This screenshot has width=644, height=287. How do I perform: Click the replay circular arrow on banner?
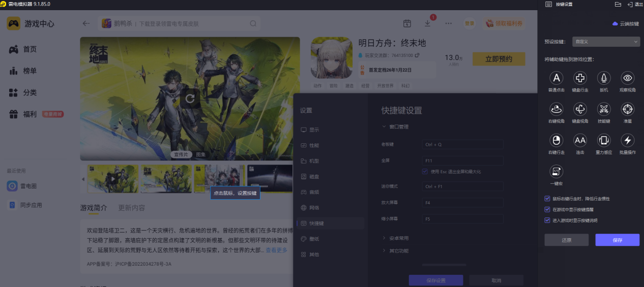[190, 98]
